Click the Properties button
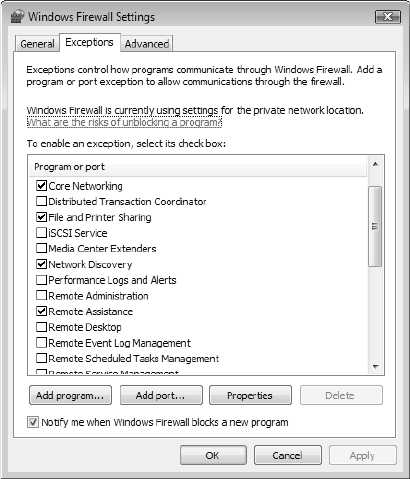Screen dimensions: 410x479 click(x=250, y=395)
